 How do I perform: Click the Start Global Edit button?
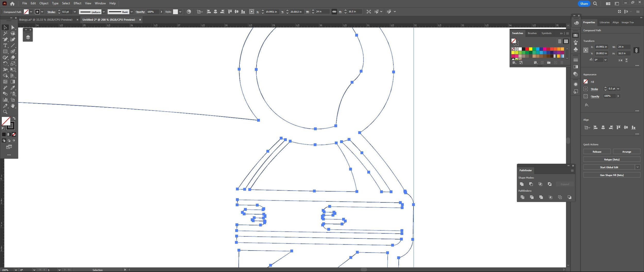609,167
